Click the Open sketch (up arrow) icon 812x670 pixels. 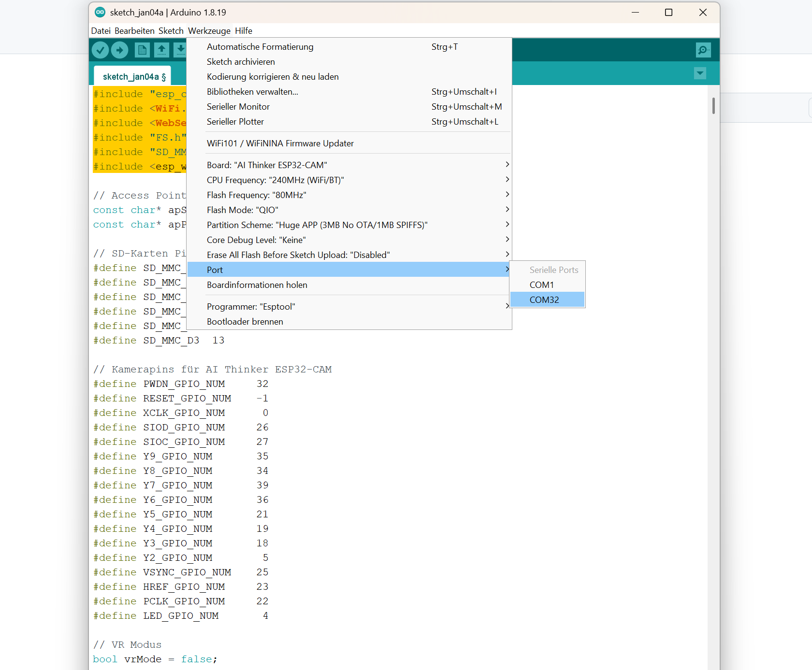162,50
